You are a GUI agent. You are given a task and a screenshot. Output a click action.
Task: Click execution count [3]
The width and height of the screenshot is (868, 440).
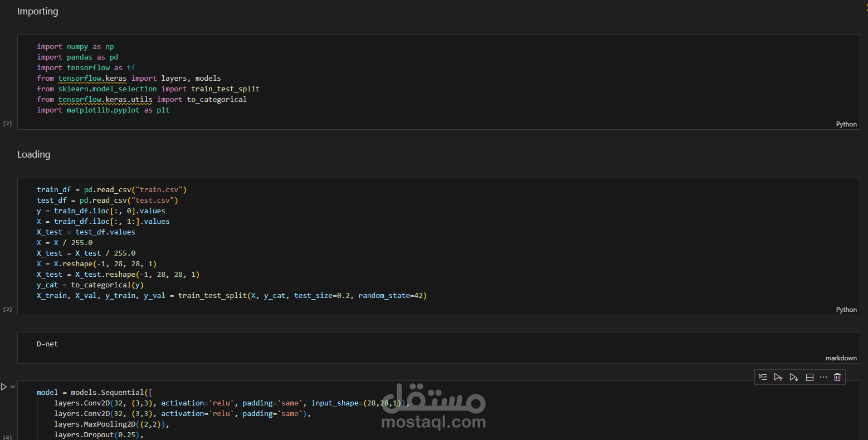click(7, 309)
